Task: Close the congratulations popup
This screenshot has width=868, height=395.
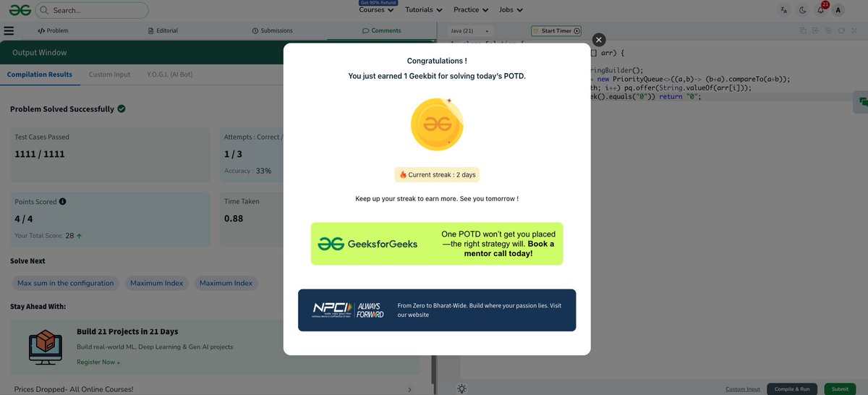Action: click(598, 40)
